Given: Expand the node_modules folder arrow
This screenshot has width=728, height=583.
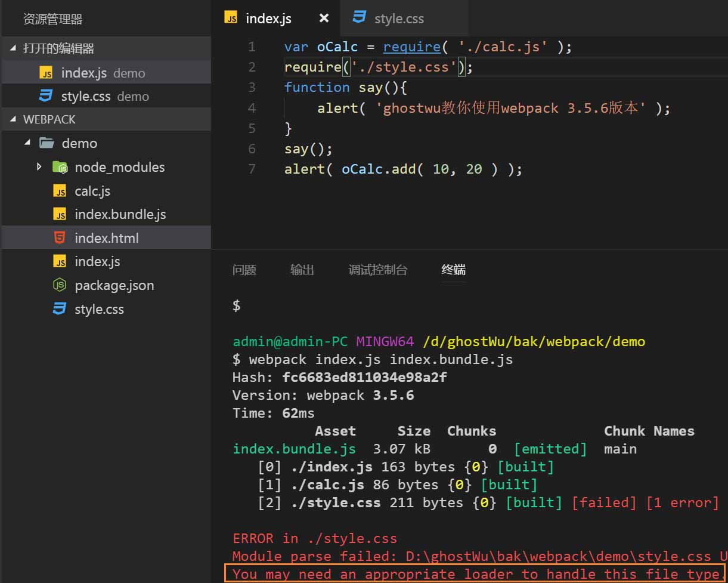Looking at the screenshot, I should (x=39, y=166).
